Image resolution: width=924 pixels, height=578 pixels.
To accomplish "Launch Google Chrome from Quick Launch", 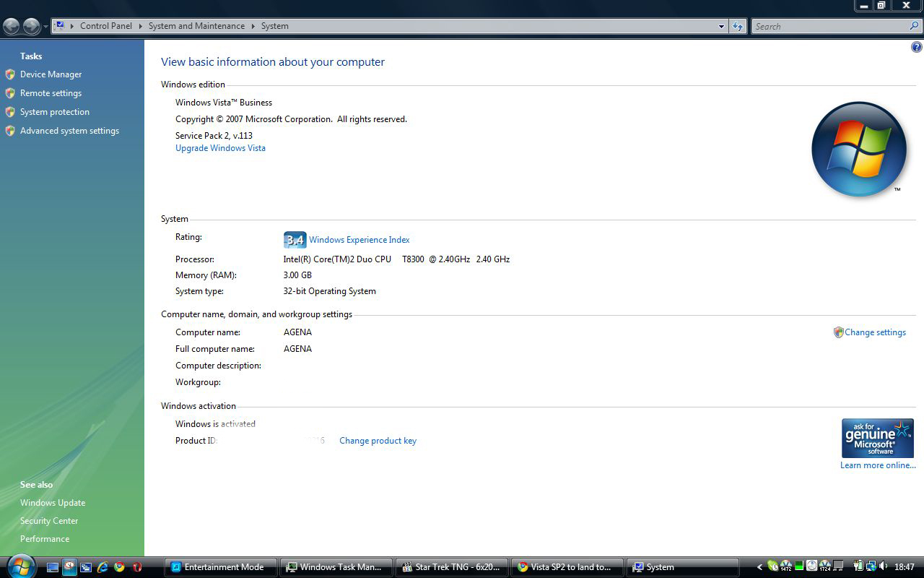I will (x=119, y=567).
